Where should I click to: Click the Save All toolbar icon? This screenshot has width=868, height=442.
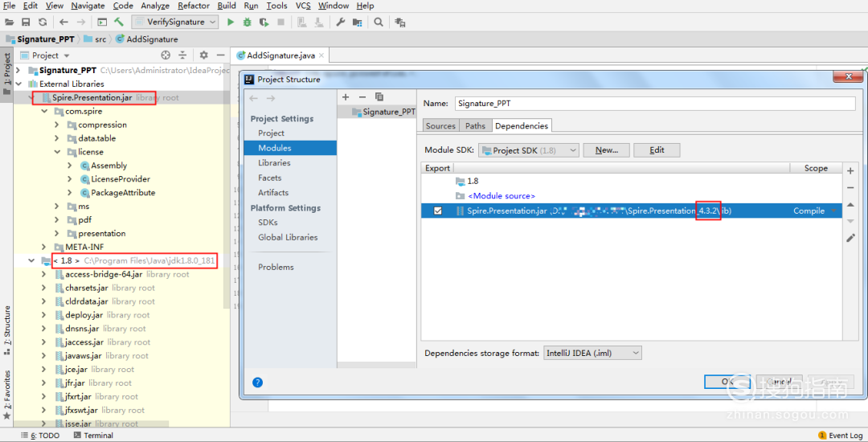[x=26, y=23]
